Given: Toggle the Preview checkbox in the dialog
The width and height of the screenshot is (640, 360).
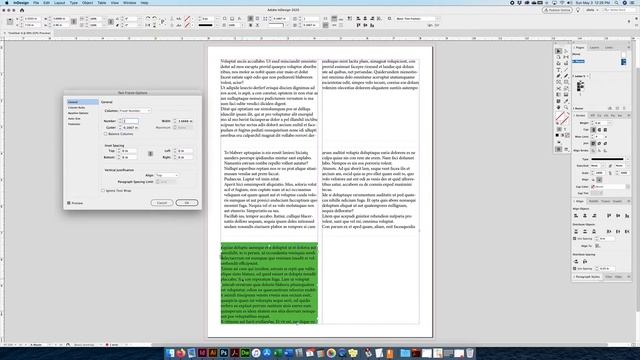Looking at the screenshot, I should (x=69, y=203).
